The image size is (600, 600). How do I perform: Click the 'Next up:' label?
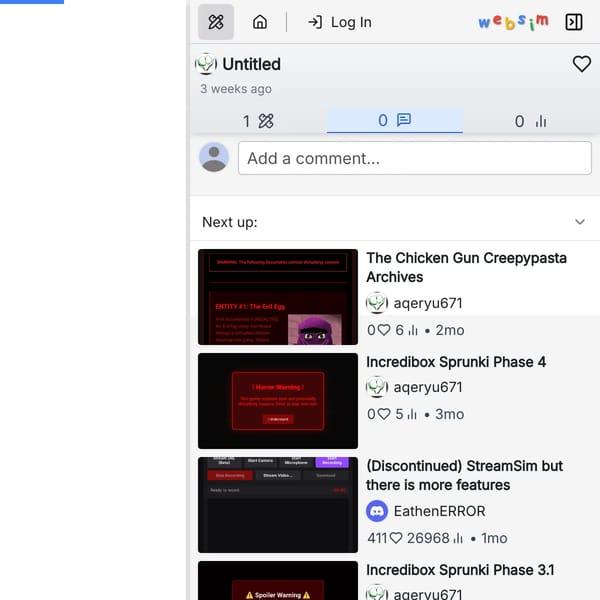coord(230,222)
